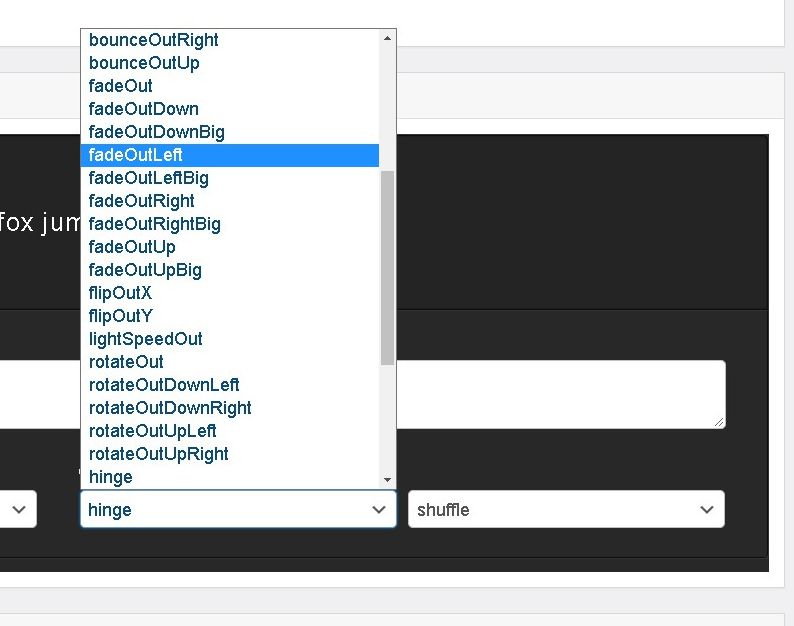
Task: Select bounceOutUp in the list
Action: [144, 63]
